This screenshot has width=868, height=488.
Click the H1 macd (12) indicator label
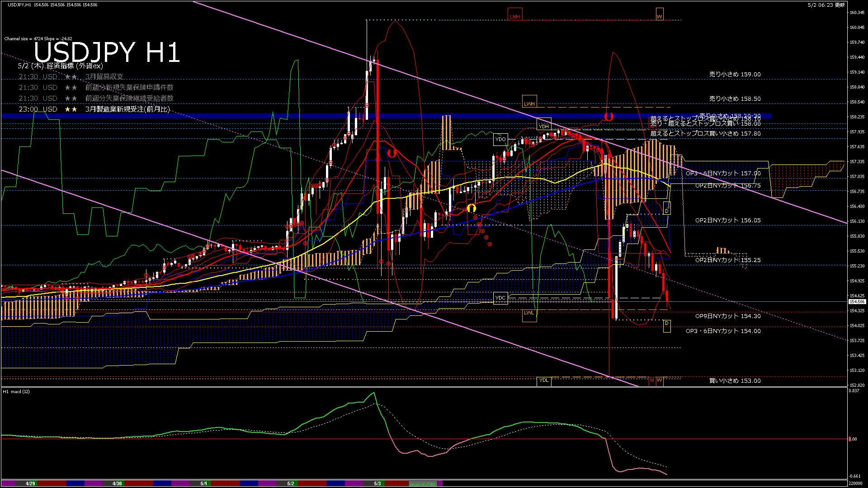(16, 392)
